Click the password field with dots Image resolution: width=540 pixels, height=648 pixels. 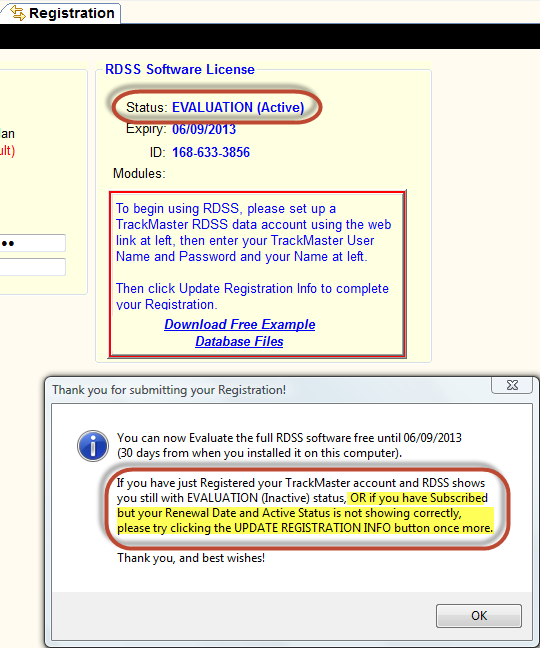pos(32,243)
